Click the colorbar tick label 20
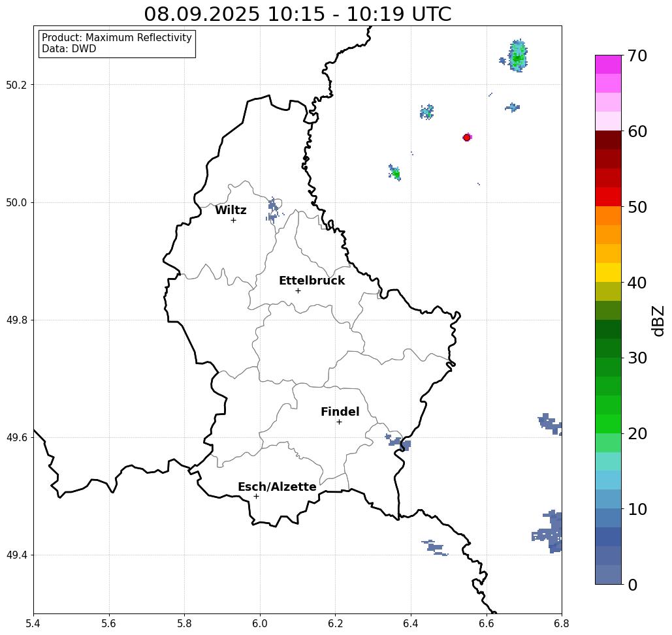 637,433
